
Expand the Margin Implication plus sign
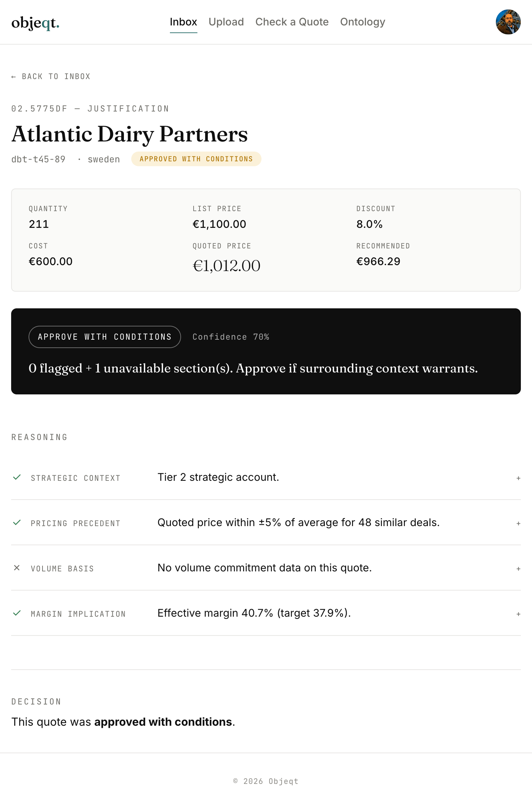518,614
